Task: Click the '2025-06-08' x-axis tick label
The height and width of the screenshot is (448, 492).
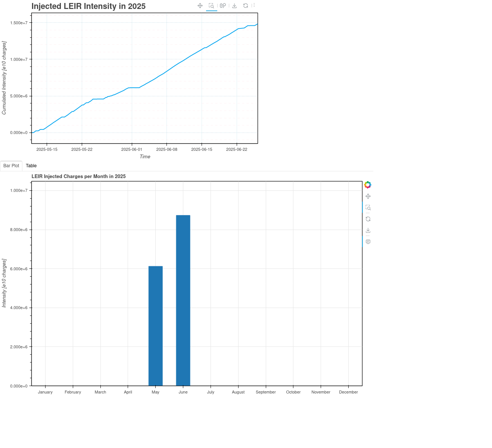Action: tap(167, 149)
